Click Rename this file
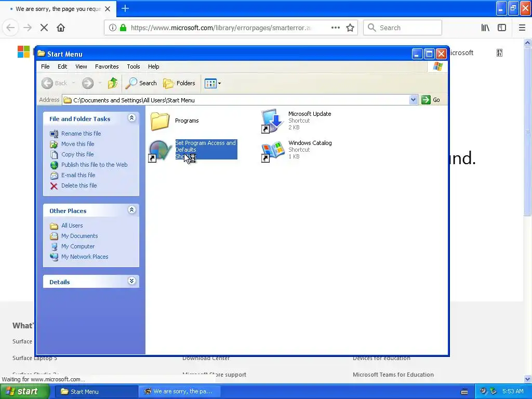The width and height of the screenshot is (532, 399). (75, 134)
